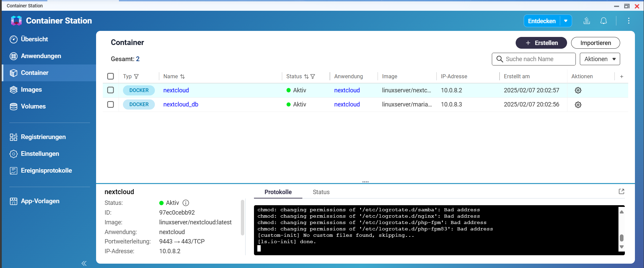The height and width of the screenshot is (268, 644).
Task: Collapse the sidebar with double-chevron icon
Action: coord(84,263)
